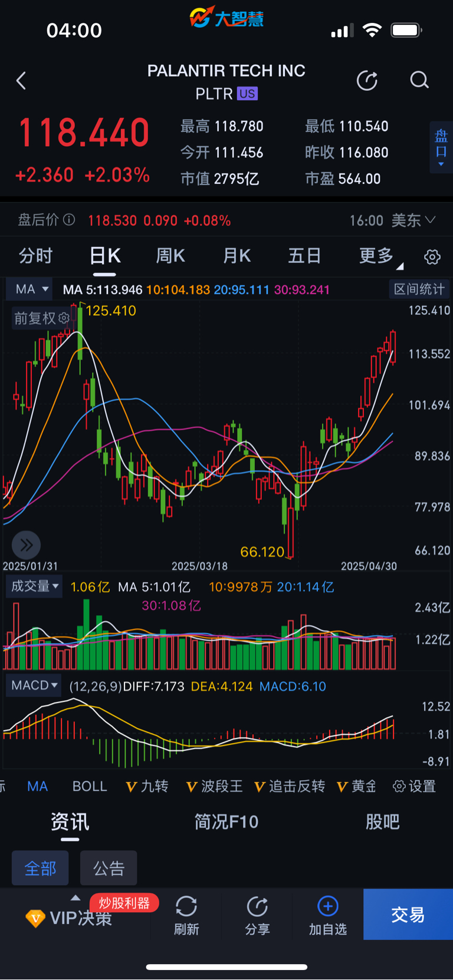Screen dimensions: 453x980
Task: Tap the home indicator bar at bottom
Action: 226,967
